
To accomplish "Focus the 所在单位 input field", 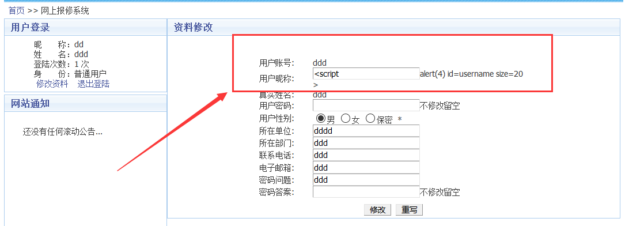I will (x=366, y=131).
